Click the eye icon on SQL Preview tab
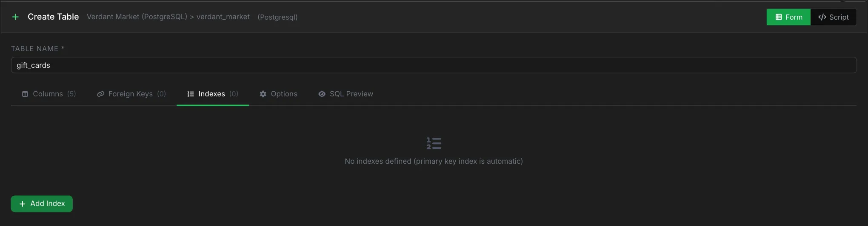This screenshot has height=226, width=868. pyautogui.click(x=322, y=94)
